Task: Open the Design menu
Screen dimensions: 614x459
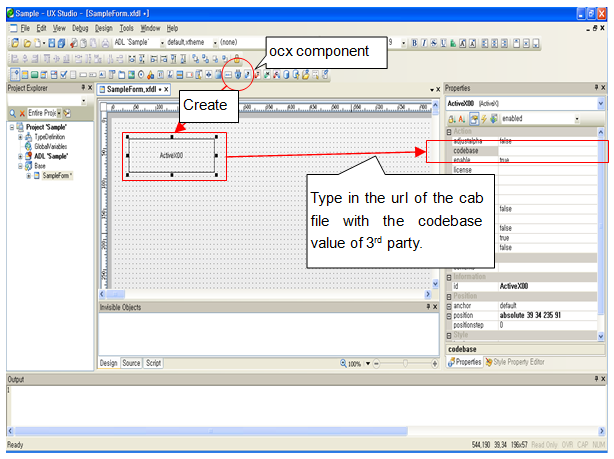Action: click(x=104, y=28)
